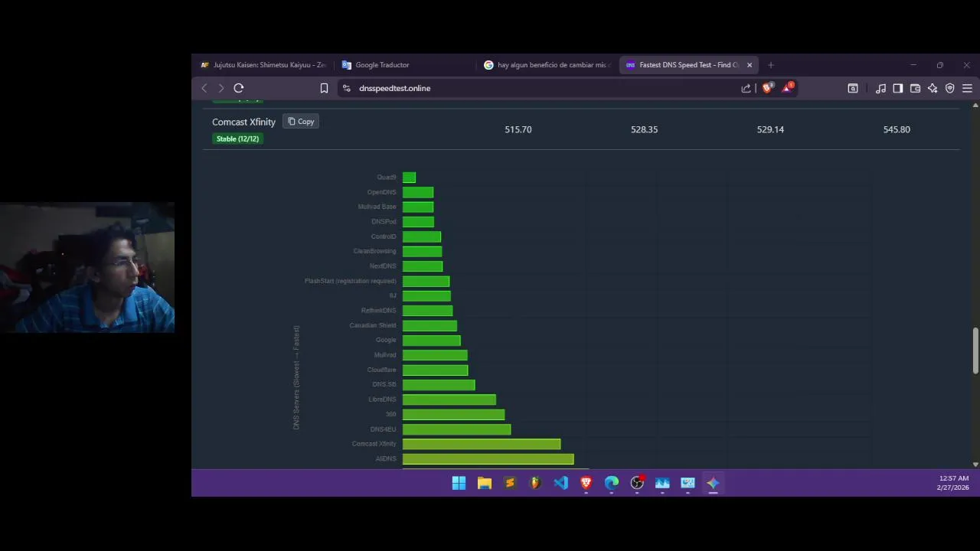Click the value 528.35
980x551 pixels.
click(x=644, y=129)
